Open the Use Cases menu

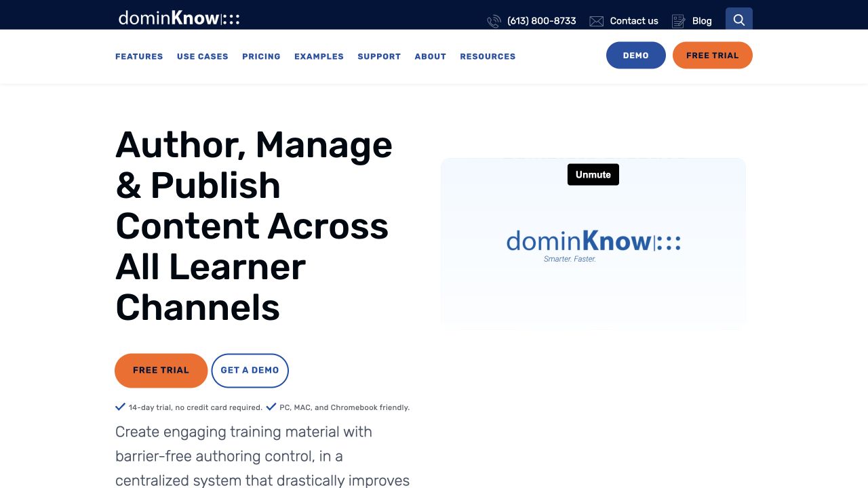(x=203, y=56)
